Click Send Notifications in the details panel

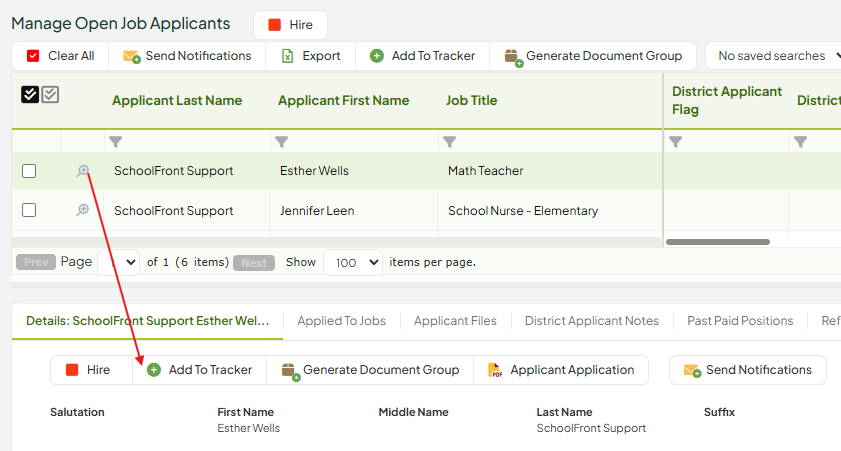pyautogui.click(x=748, y=370)
